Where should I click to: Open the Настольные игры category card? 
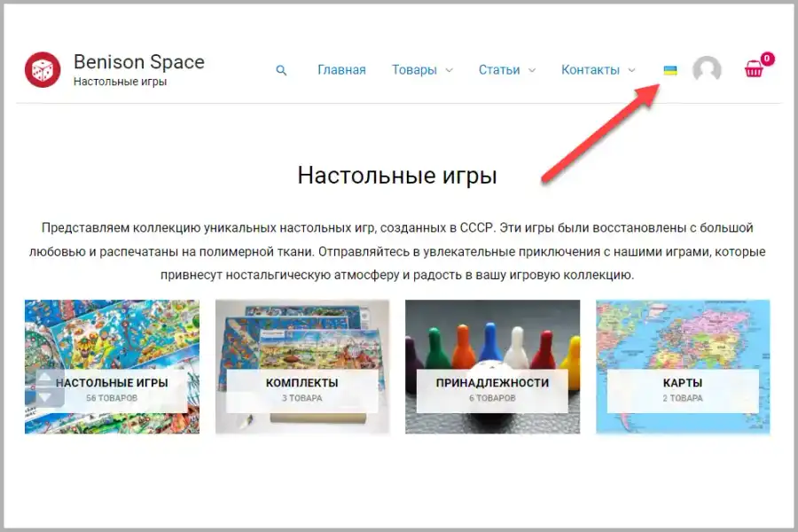(112, 366)
